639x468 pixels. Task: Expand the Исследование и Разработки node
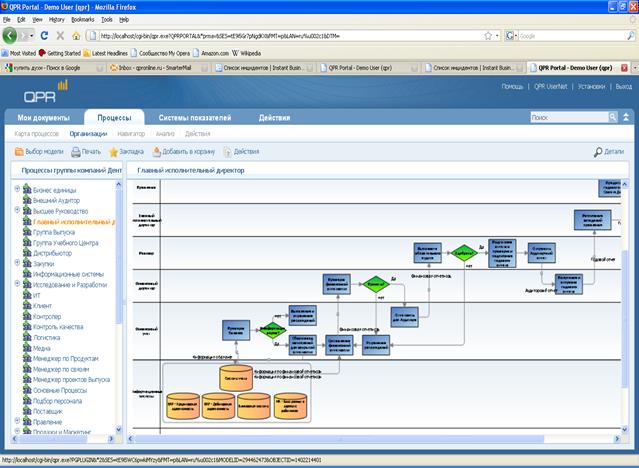click(17, 283)
